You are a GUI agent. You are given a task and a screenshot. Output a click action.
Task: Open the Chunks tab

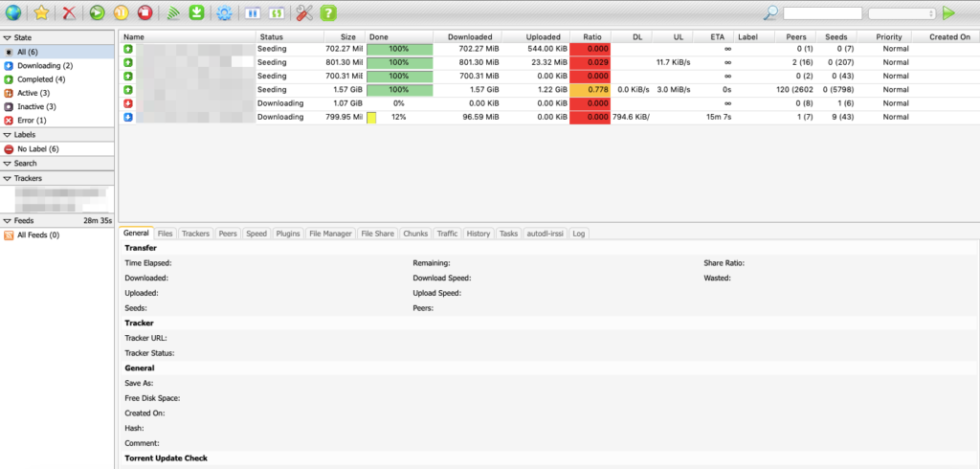415,234
